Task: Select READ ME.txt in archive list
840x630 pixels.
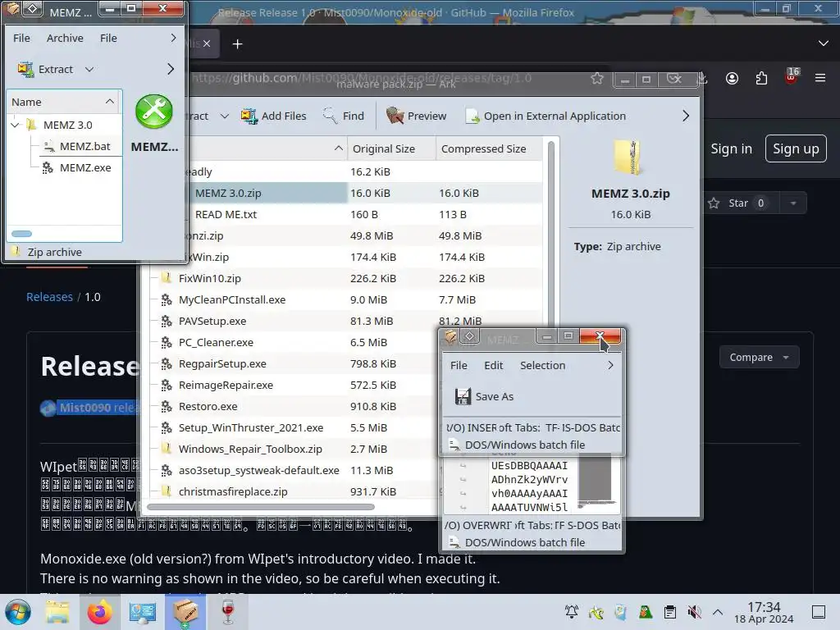Action: point(226,214)
